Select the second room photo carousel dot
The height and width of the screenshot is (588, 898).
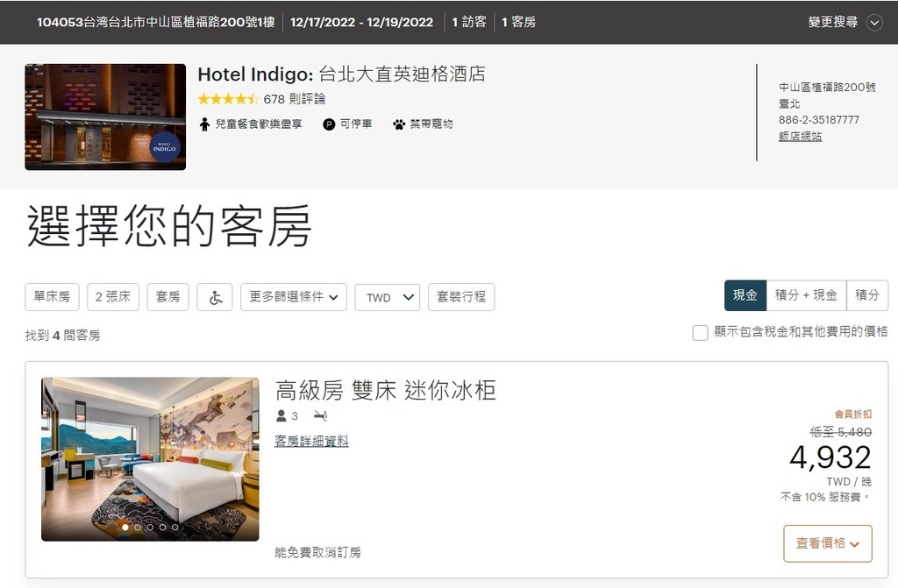tap(138, 528)
